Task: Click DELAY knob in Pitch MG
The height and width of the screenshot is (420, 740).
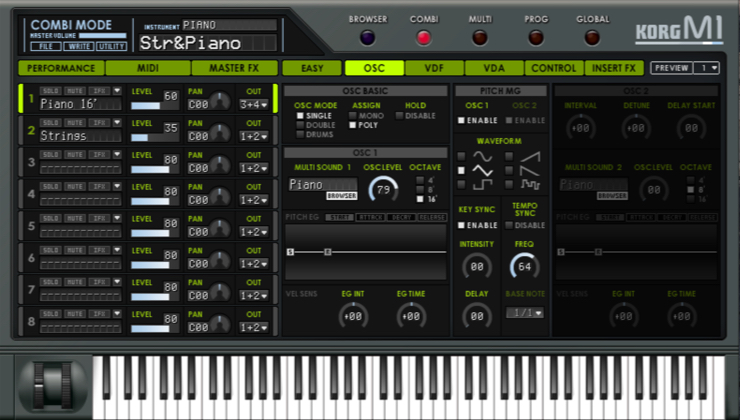Action: pos(477,316)
